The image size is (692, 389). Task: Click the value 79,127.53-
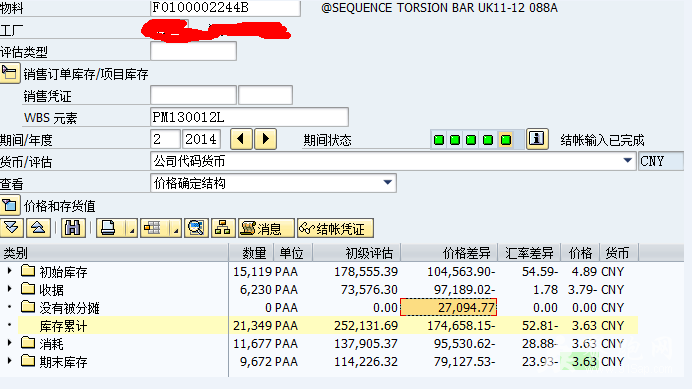465,362
